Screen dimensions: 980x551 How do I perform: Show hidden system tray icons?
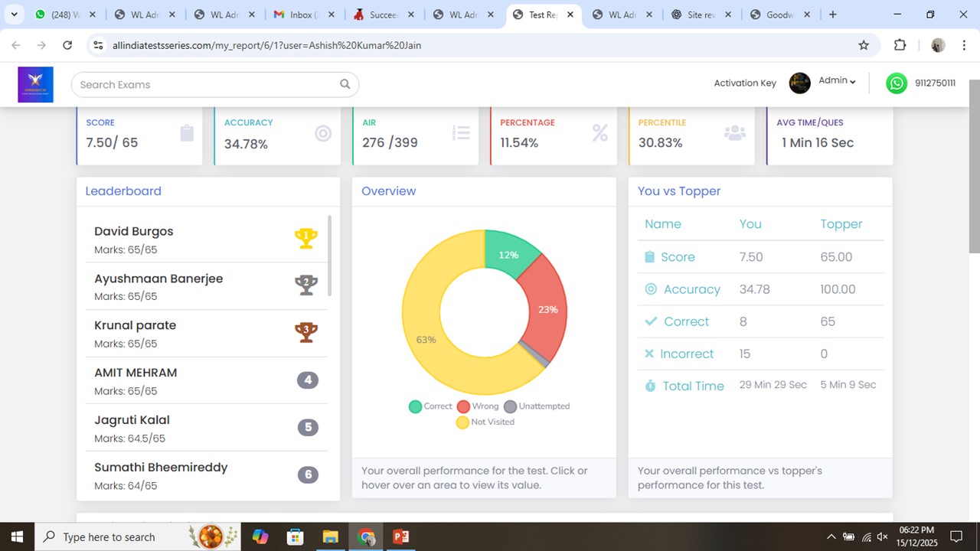[x=831, y=536]
